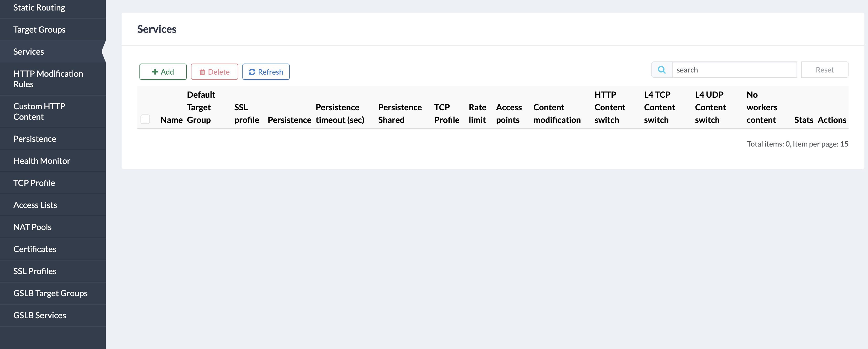Image resolution: width=868 pixels, height=349 pixels.
Task: Open Certificates in the sidebar
Action: point(35,249)
